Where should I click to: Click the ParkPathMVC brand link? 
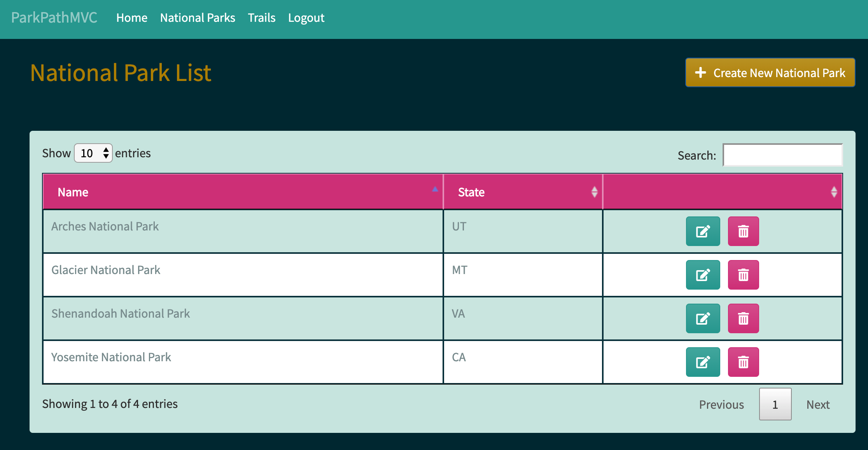(54, 18)
